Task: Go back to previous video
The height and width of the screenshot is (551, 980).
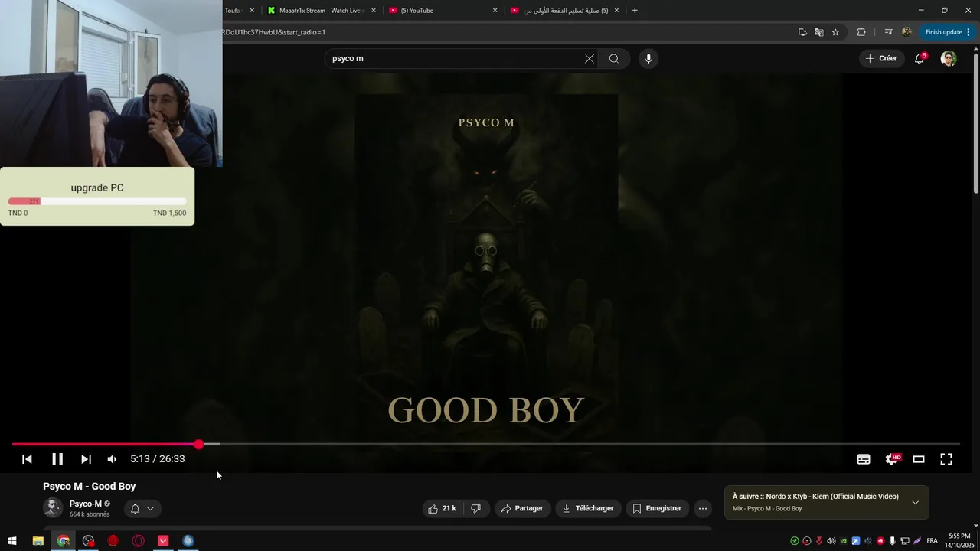Action: click(27, 459)
